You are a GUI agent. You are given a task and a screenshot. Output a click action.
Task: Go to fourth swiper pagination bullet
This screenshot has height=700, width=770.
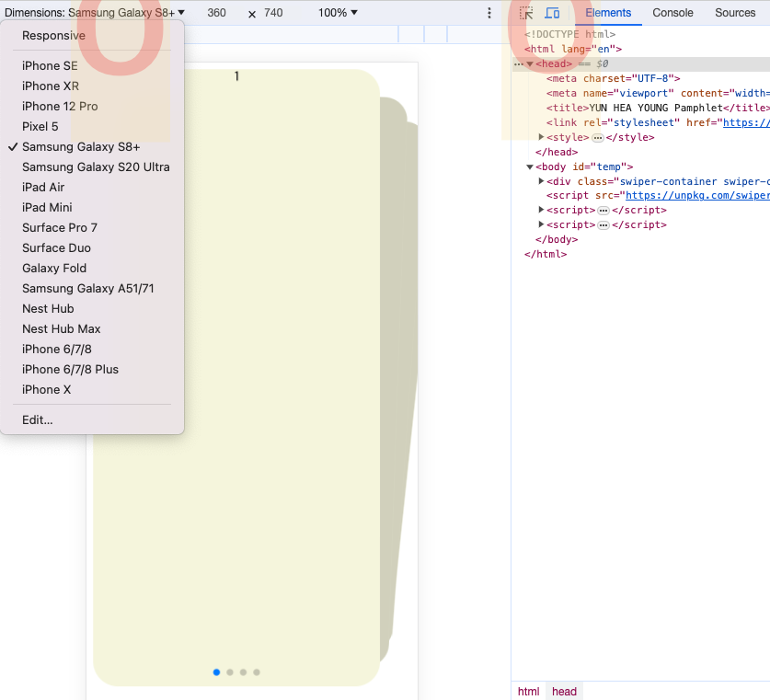(x=257, y=672)
